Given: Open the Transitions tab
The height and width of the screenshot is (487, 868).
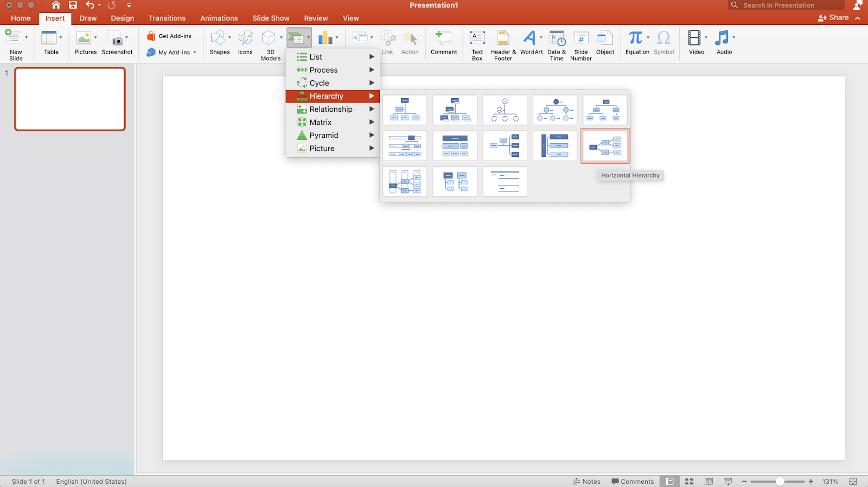Looking at the screenshot, I should pyautogui.click(x=167, y=18).
